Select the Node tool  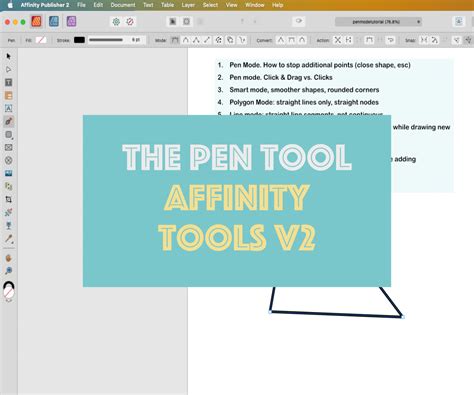9,69
